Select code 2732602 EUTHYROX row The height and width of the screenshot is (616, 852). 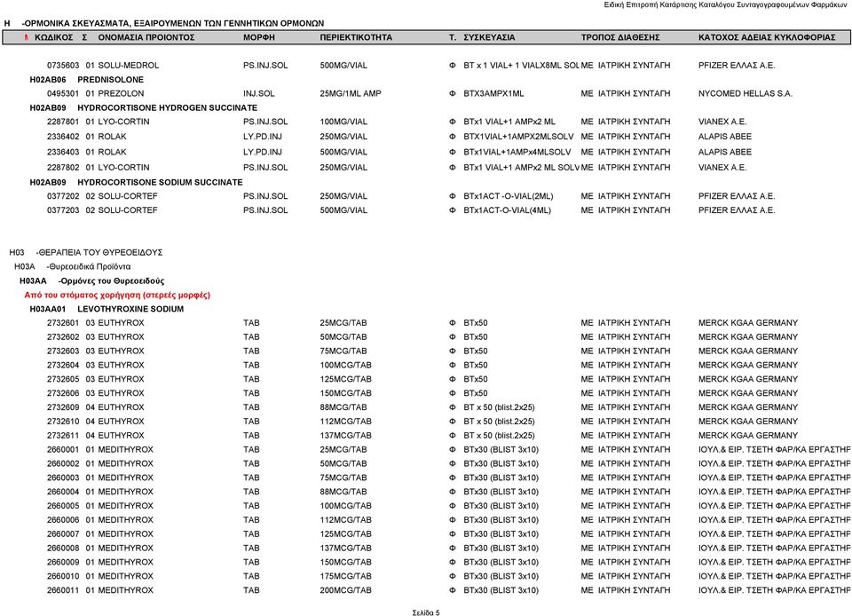coord(422,336)
